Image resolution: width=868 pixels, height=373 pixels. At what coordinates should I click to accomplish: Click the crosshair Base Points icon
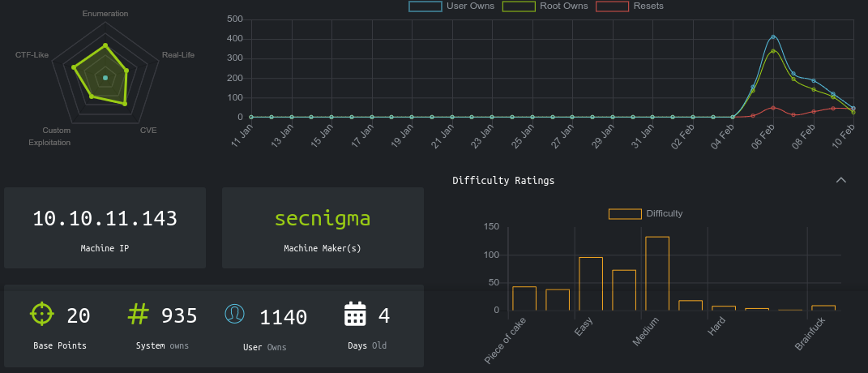(x=41, y=314)
